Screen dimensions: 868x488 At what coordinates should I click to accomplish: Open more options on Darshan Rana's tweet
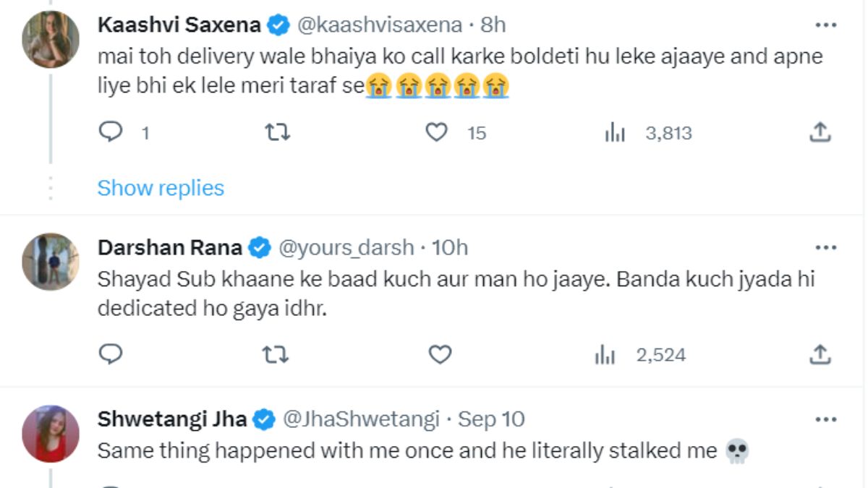(825, 248)
